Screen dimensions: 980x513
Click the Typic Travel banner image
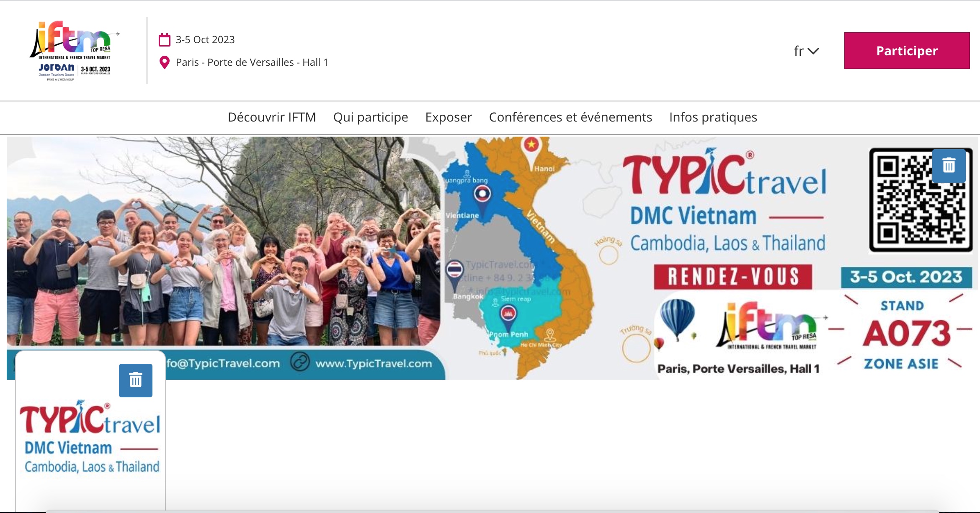coord(493,258)
